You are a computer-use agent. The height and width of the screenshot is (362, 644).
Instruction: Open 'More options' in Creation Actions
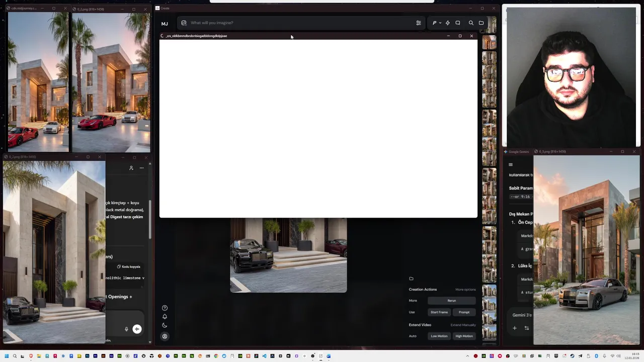(465, 290)
